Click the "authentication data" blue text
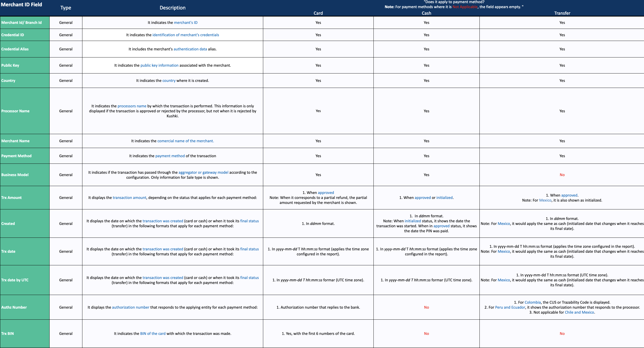Viewport: 644px width, 348px height. 190,49
